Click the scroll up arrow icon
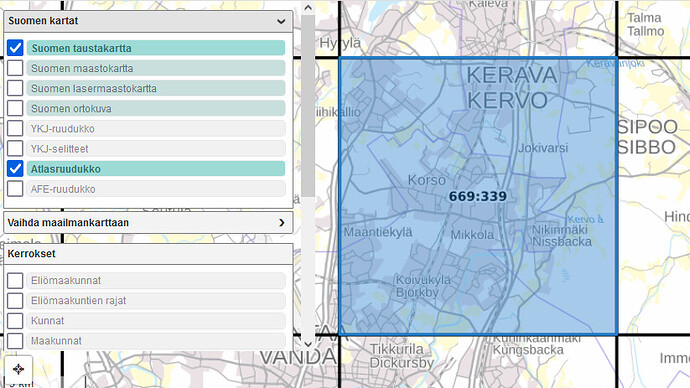 click(x=308, y=7)
